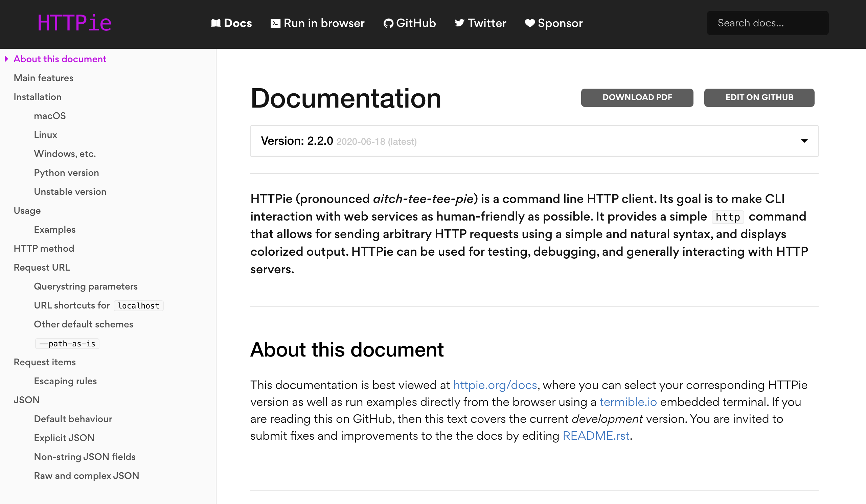Open the Unstable version entry
The height and width of the screenshot is (504, 866).
[x=70, y=192]
